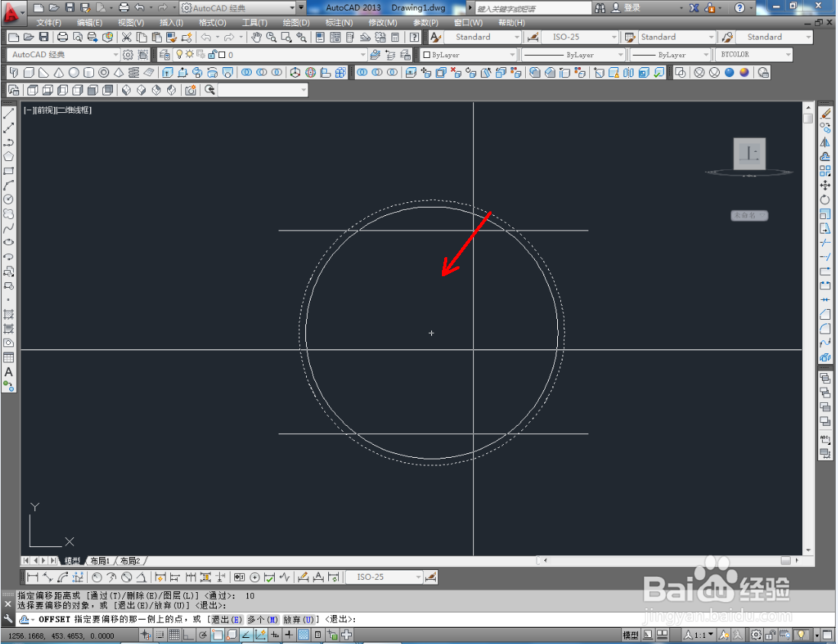
Task: Select the Polygon tool in draw toolbar
Action: [8, 156]
